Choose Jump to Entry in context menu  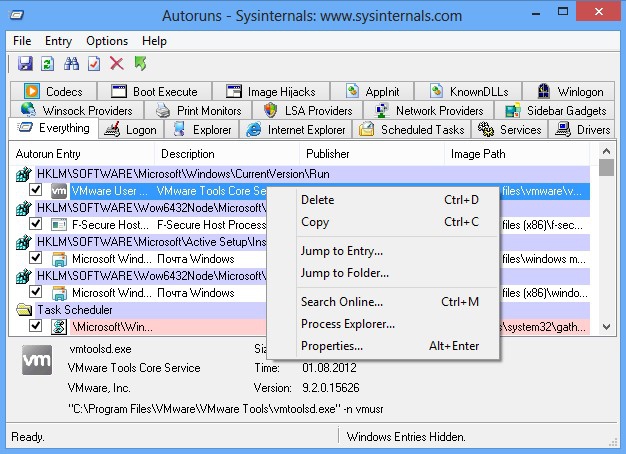[341, 251]
